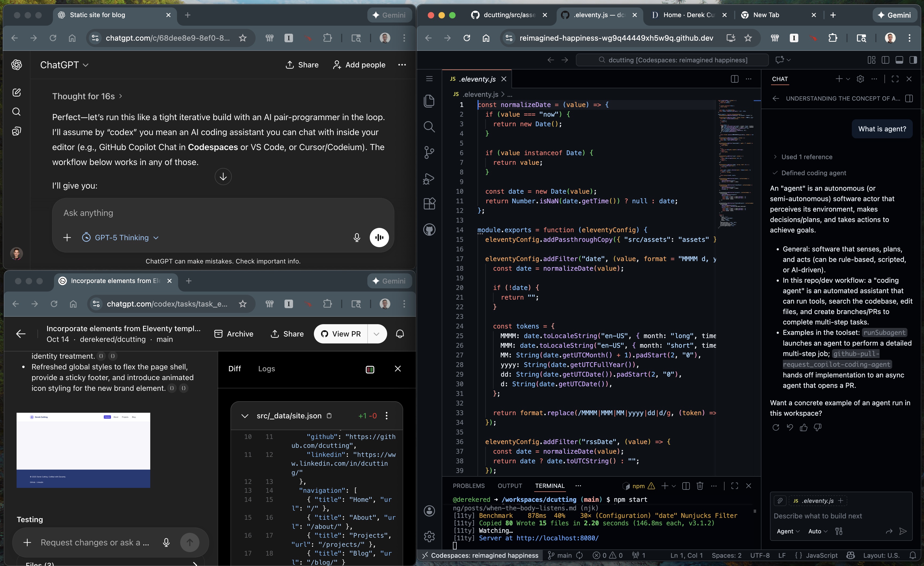Bookmark the chatgpt.com page with star icon
The image size is (924, 566).
[242, 38]
